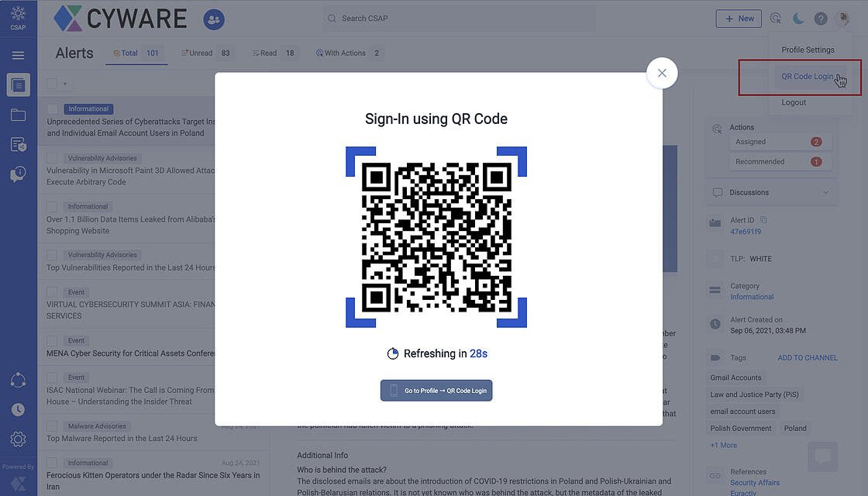Expand the Discussions section chevron

pyautogui.click(x=825, y=193)
